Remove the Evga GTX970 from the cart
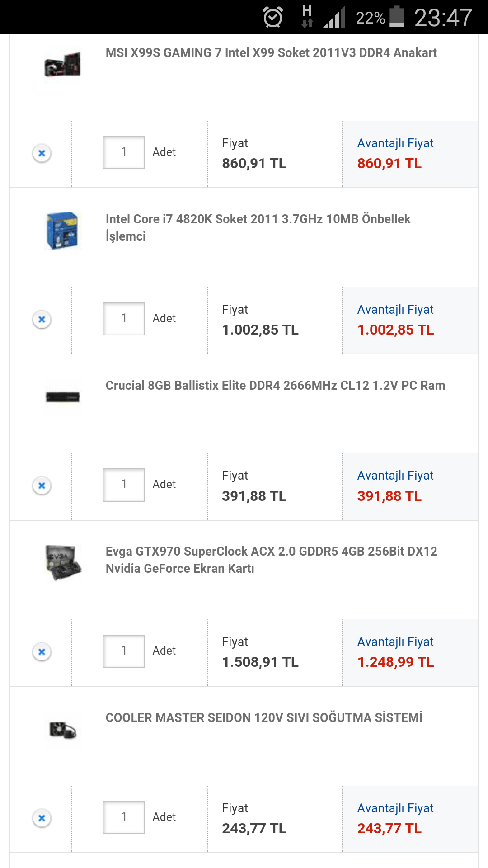 pos(42,651)
